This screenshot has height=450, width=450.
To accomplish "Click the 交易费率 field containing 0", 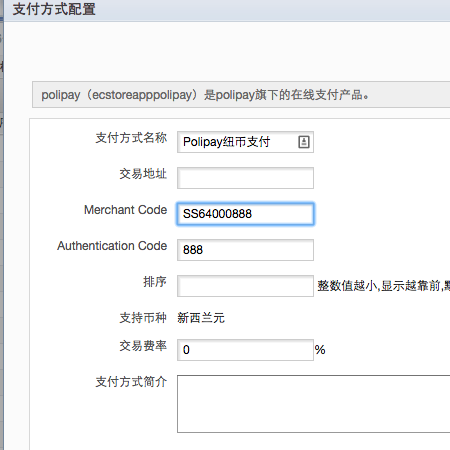I will coord(245,350).
